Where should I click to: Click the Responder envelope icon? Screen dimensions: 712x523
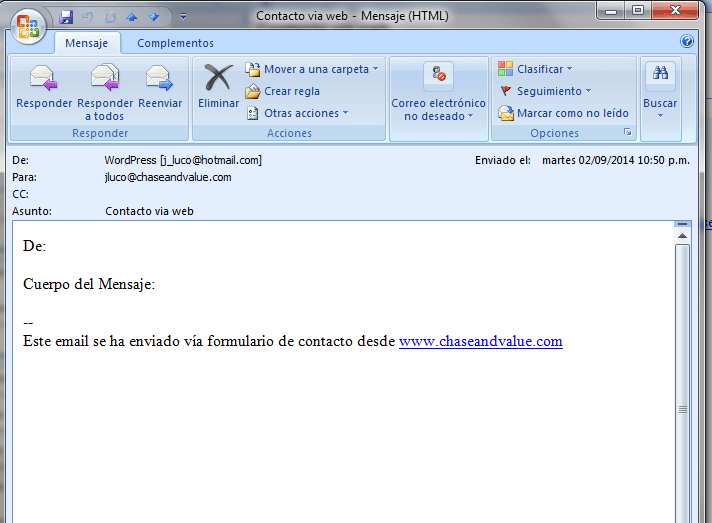point(43,78)
